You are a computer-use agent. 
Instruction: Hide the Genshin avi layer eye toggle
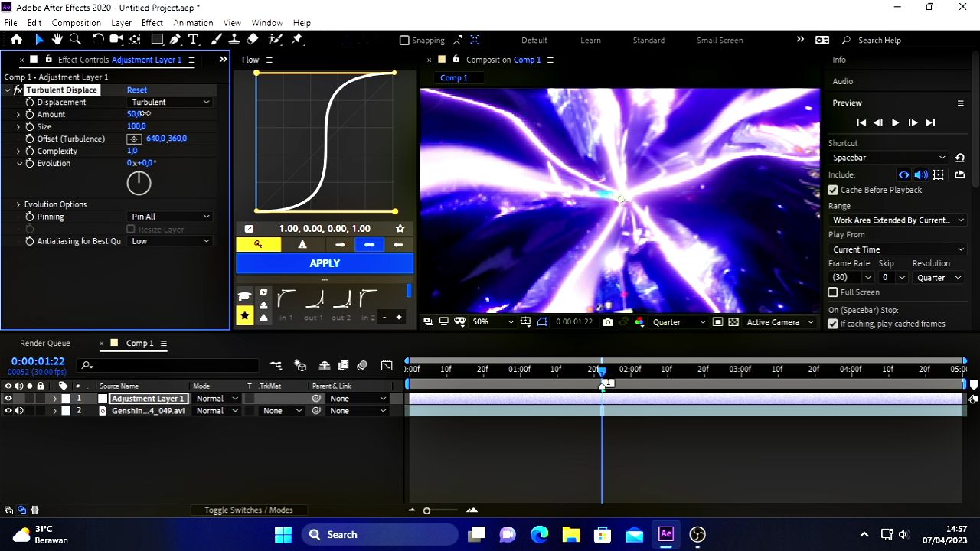[x=8, y=411]
